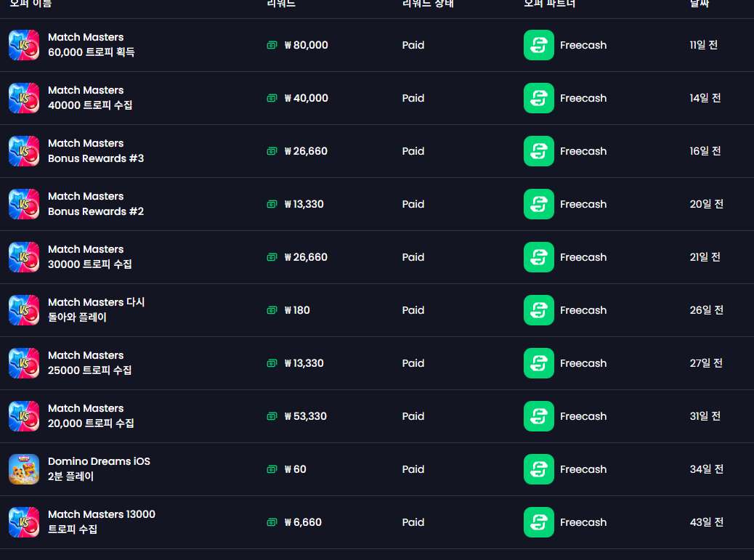Click Freecash logo in ₩80,000 row

click(x=538, y=45)
